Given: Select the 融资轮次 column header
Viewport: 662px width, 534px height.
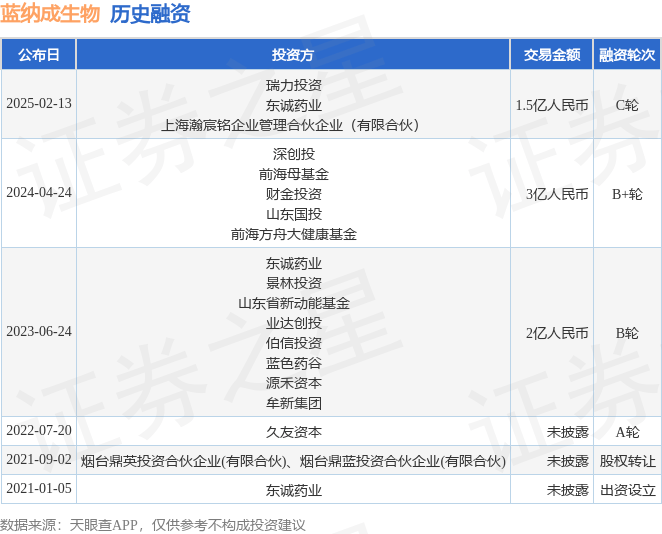Looking at the screenshot, I should 627,54.
